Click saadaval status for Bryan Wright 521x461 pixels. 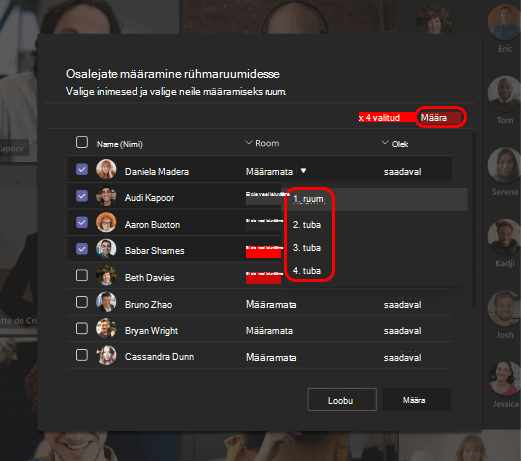(x=402, y=331)
